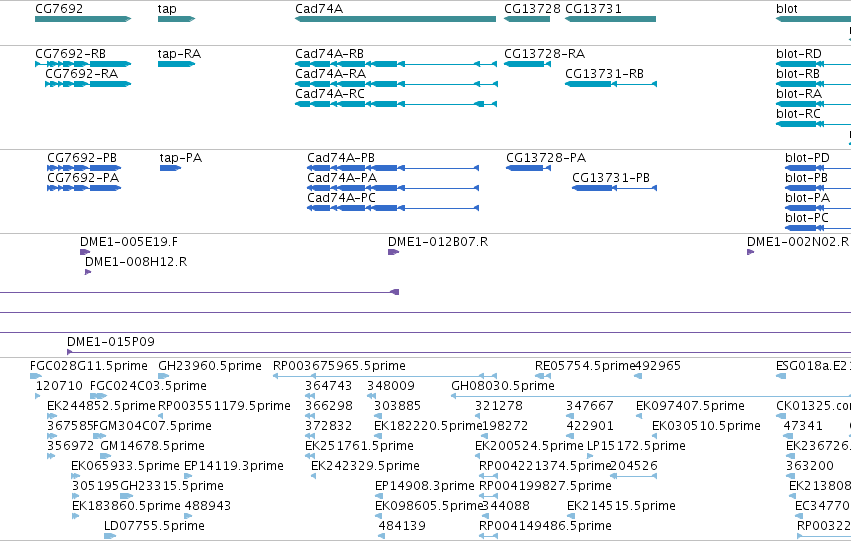This screenshot has width=851, height=541.
Task: Click the CG13731-RB transcript label
Action: tap(605, 74)
